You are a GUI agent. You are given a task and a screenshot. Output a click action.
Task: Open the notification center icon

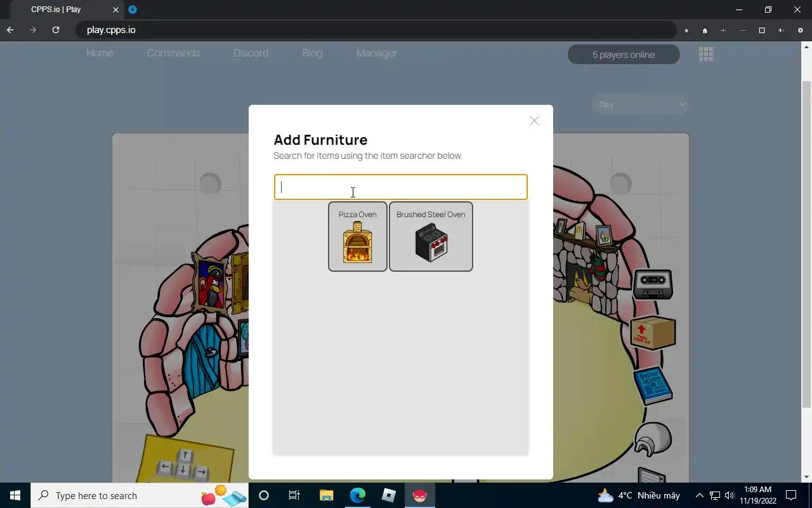coord(791,495)
